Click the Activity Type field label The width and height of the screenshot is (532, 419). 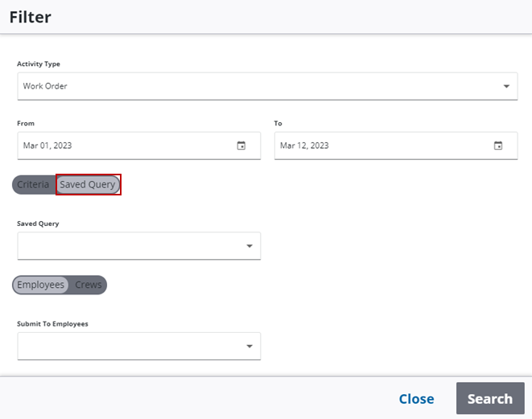[x=39, y=64]
